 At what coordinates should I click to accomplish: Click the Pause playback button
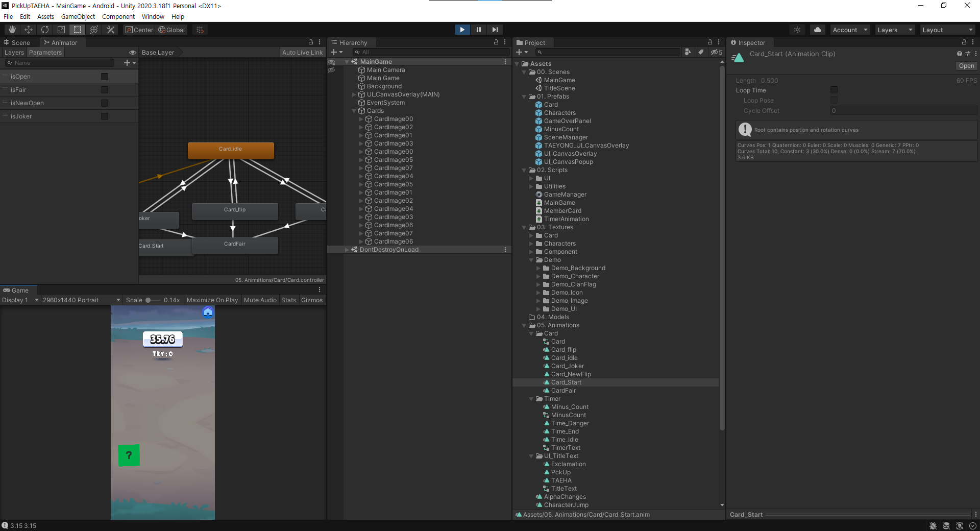pyautogui.click(x=478, y=30)
